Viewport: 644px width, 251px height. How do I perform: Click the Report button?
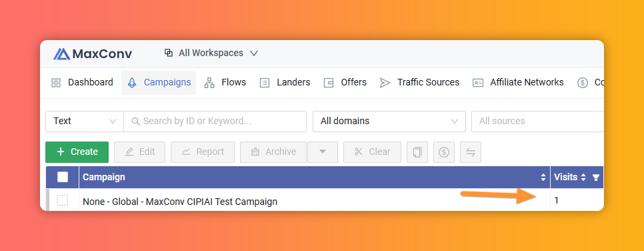(x=203, y=152)
